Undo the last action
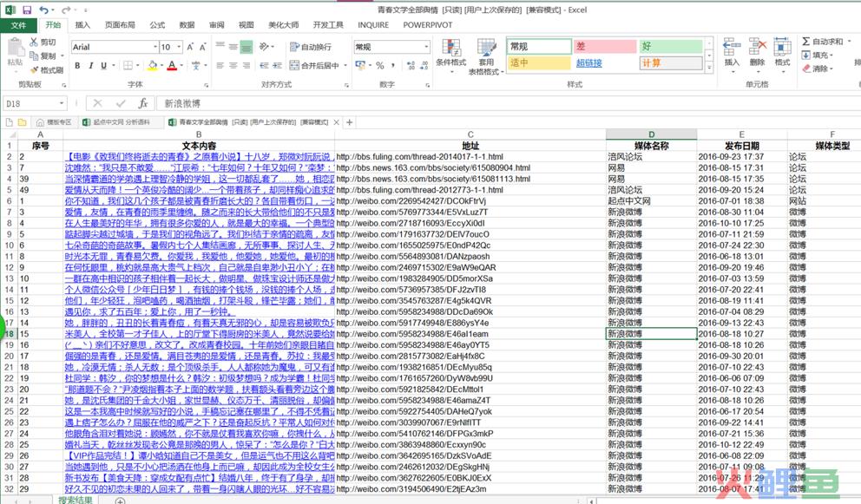861x504 pixels. (44, 10)
